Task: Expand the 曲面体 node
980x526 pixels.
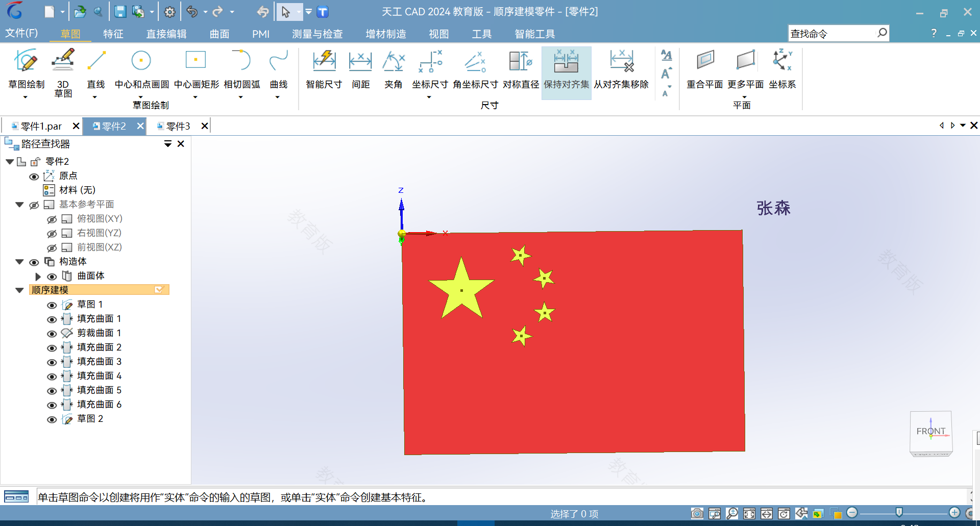Action: click(x=38, y=276)
